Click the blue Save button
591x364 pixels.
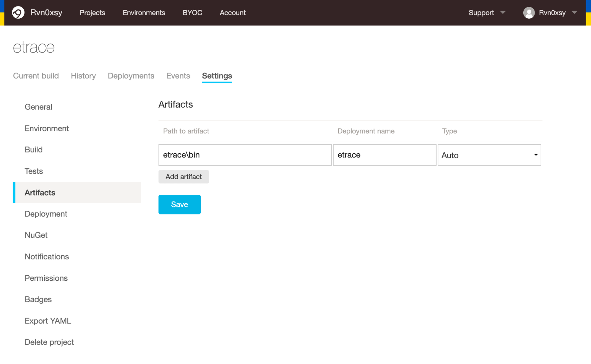click(179, 204)
